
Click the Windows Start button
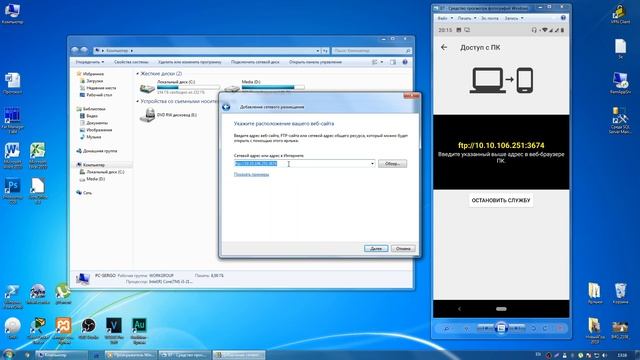8,354
